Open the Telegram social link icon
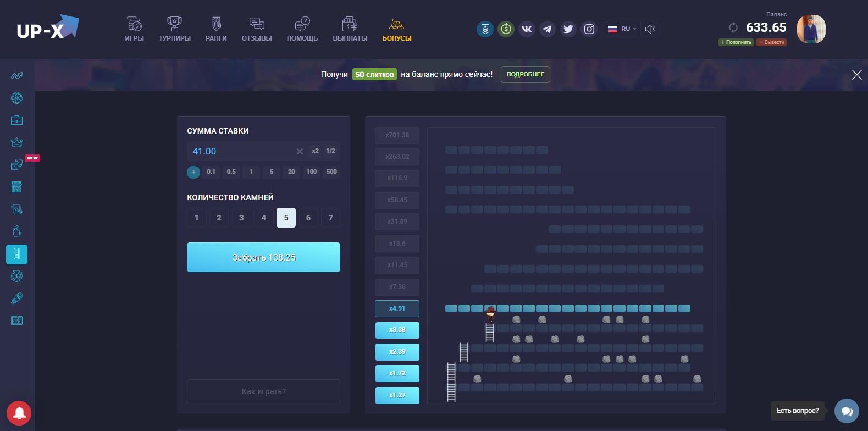868x431 pixels. click(x=547, y=29)
